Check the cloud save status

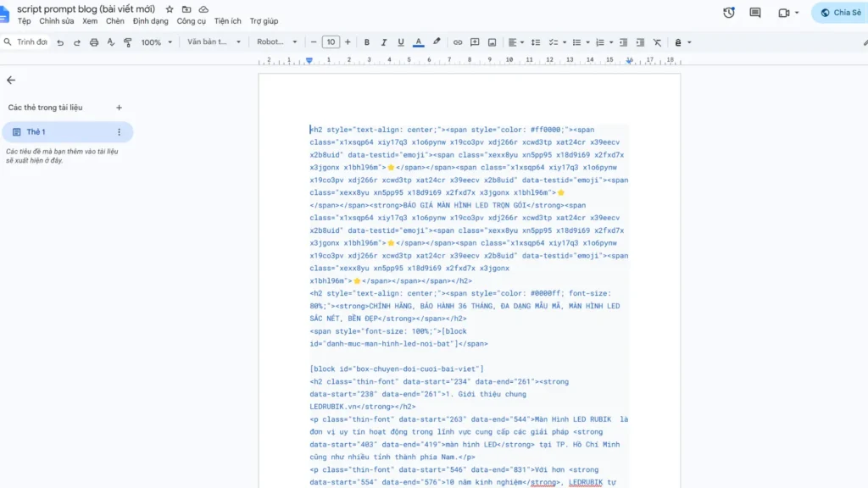(203, 9)
